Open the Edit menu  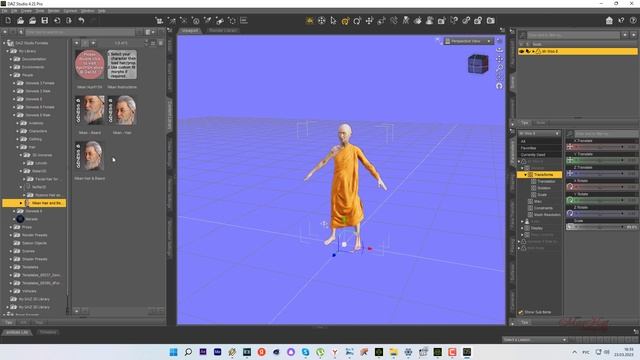click(14, 11)
